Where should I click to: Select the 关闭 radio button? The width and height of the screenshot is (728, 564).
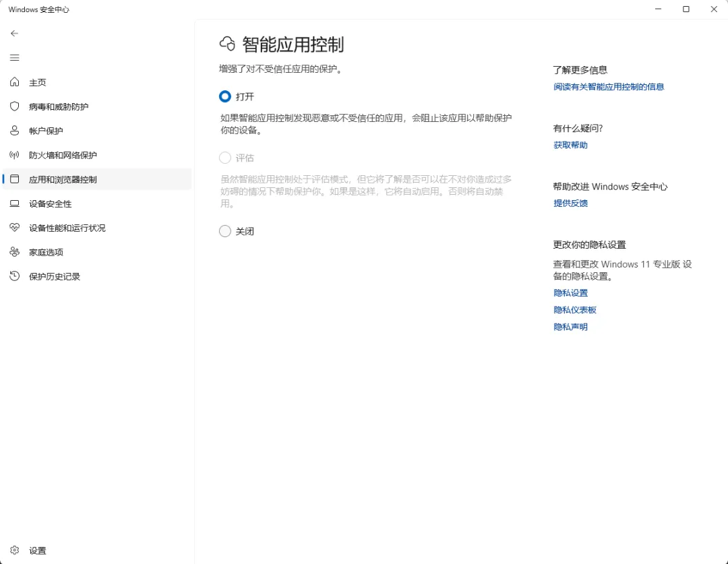[x=224, y=231]
